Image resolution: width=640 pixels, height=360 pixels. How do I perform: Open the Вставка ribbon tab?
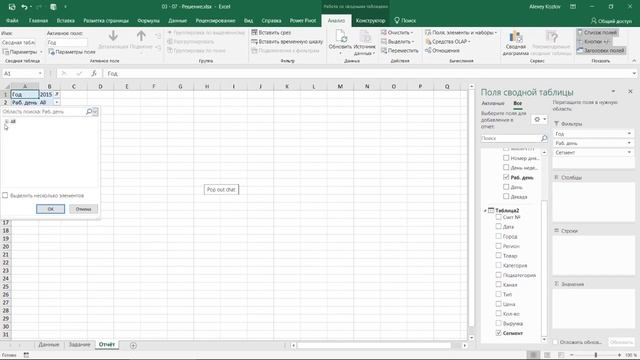(65, 20)
